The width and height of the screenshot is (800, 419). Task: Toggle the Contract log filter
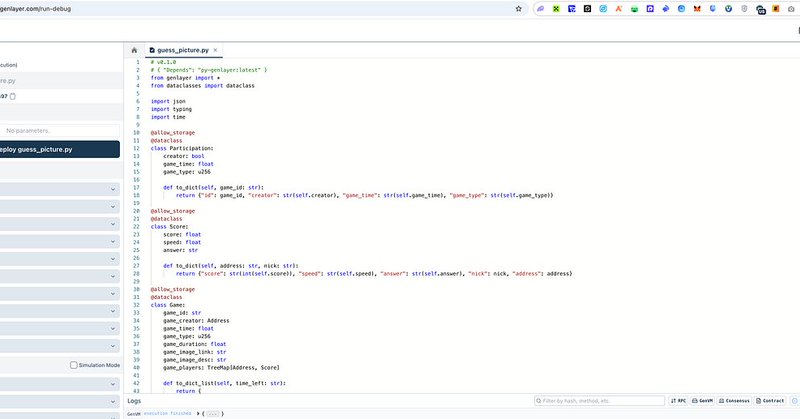[x=770, y=401]
